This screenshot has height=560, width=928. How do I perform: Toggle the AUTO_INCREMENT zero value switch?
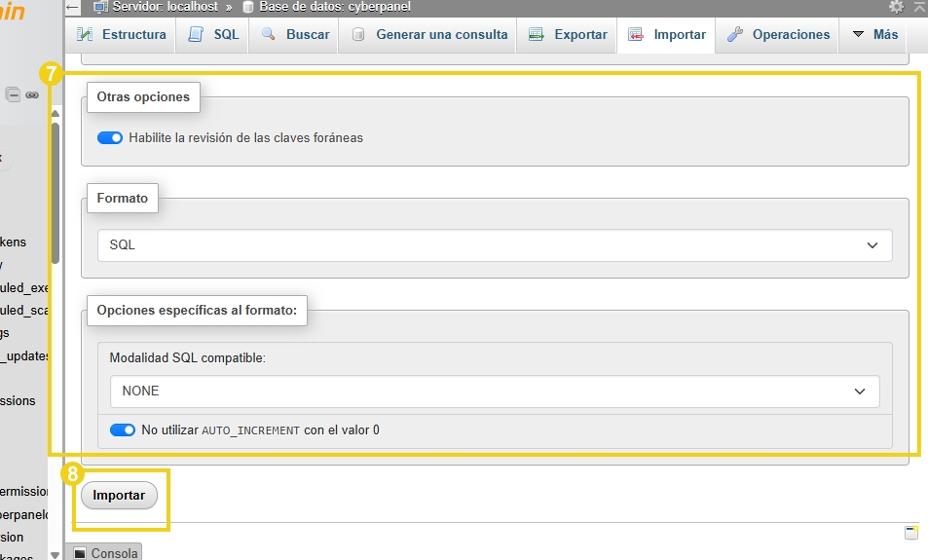pyautogui.click(x=123, y=430)
